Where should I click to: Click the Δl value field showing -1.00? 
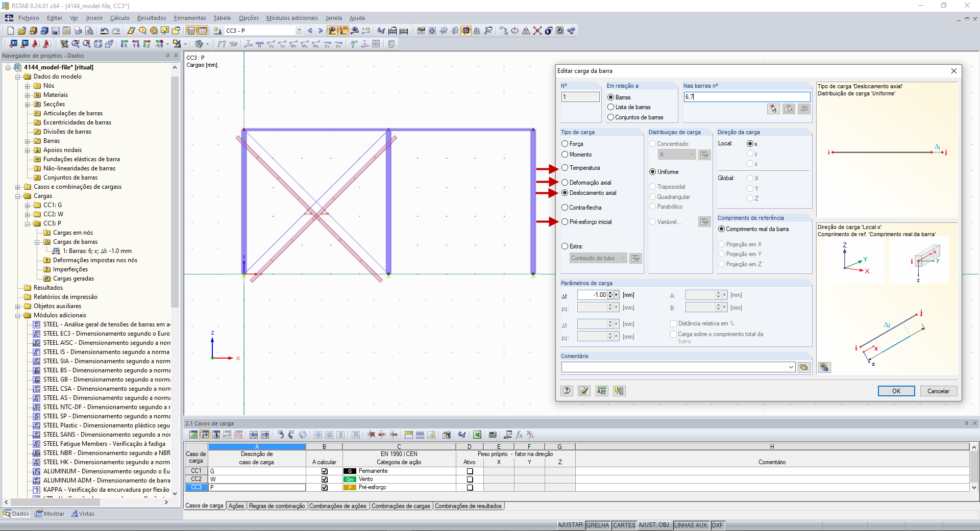point(592,295)
